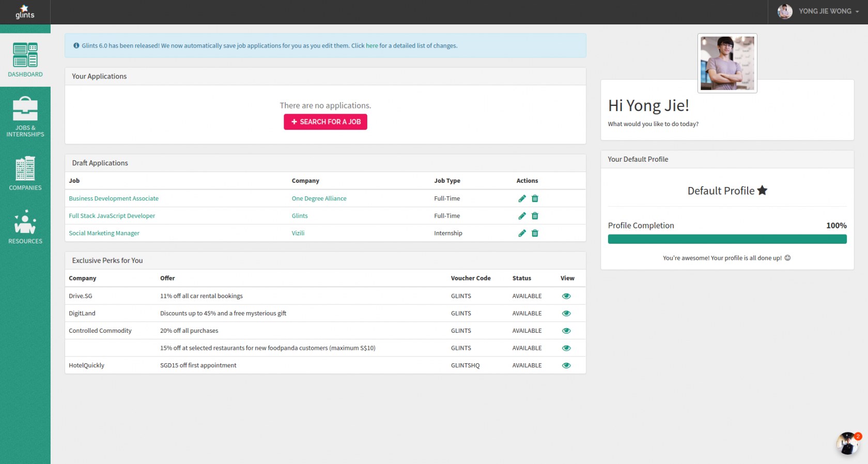
Task: Edit the Social Marketing Manager draft
Action: tap(522, 233)
